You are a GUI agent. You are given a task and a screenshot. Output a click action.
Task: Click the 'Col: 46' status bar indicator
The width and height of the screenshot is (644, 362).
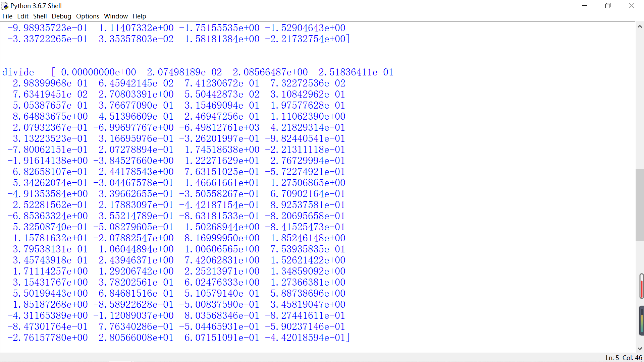click(x=632, y=358)
